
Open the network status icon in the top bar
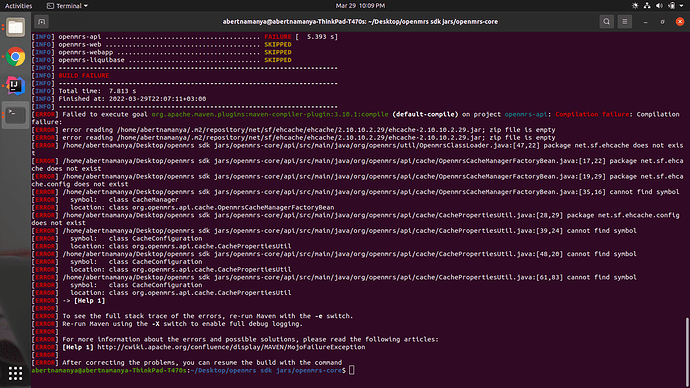tap(647, 6)
